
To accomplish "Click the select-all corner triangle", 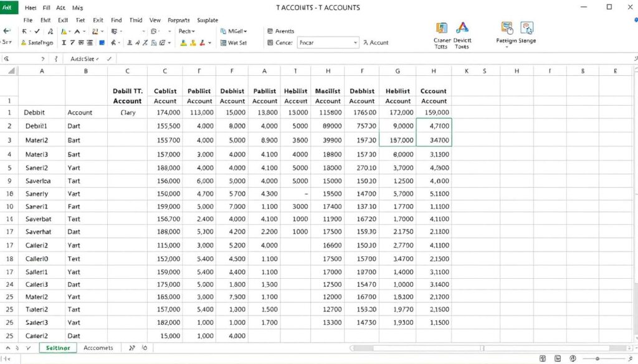I will [x=11, y=71].
